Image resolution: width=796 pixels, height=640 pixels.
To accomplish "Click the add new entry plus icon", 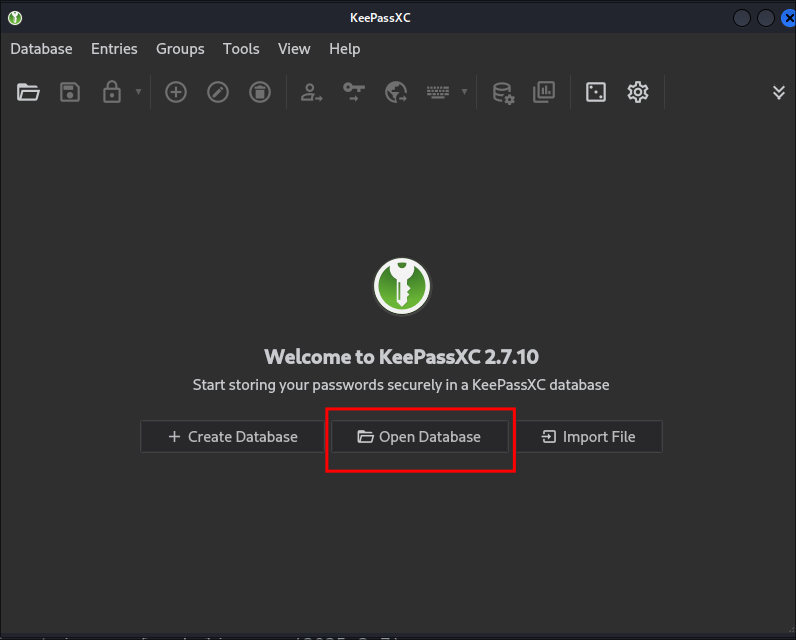I will (x=176, y=92).
